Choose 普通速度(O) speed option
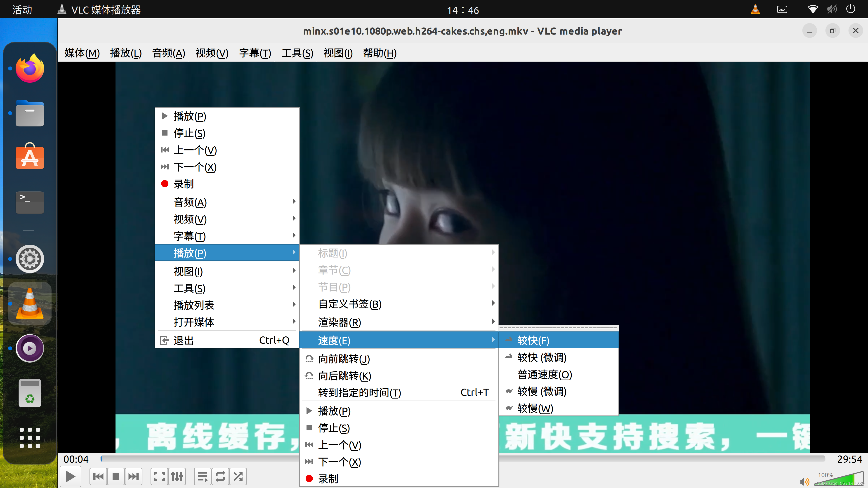Image resolution: width=868 pixels, height=488 pixels. [559, 374]
